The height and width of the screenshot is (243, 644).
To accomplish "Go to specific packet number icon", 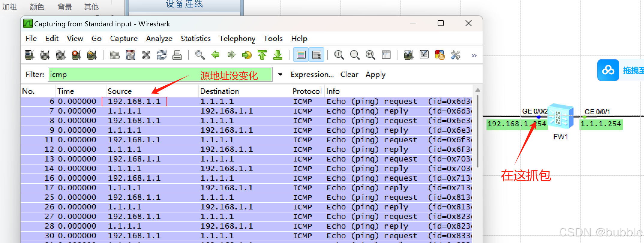I will (247, 55).
